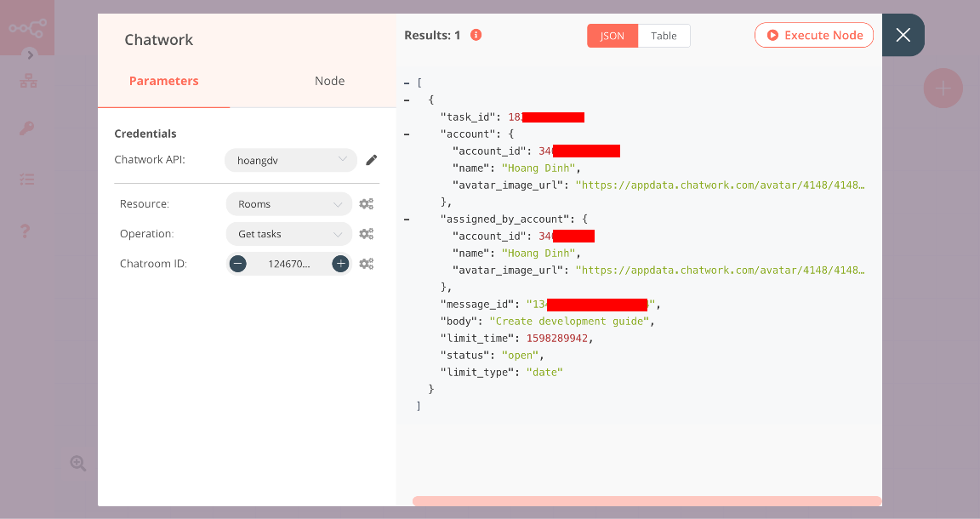Screen dimensions: 980x519
Task: Open Operation parameter options gears icon
Action: pyautogui.click(x=367, y=234)
